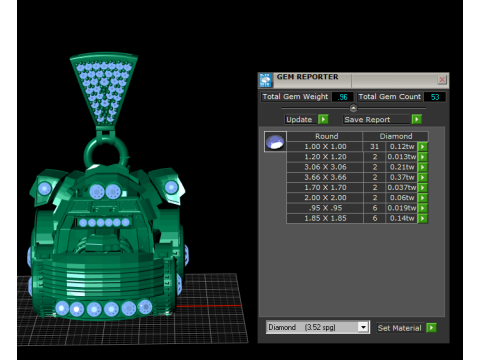Collapse the panel with the round divider handle
The width and height of the screenshot is (480, 360).
(x=353, y=108)
